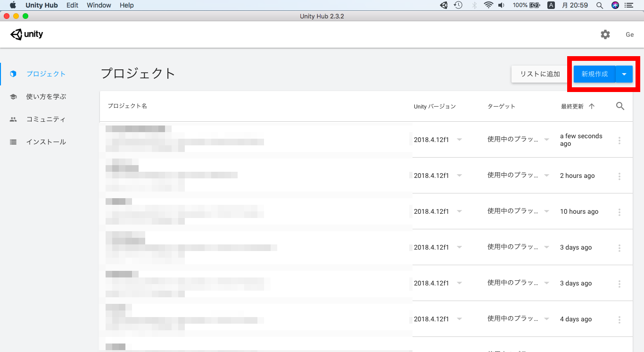Viewport: 644px width, 352px height.
Task: Click the input source 'A' indicator
Action: pyautogui.click(x=551, y=5)
